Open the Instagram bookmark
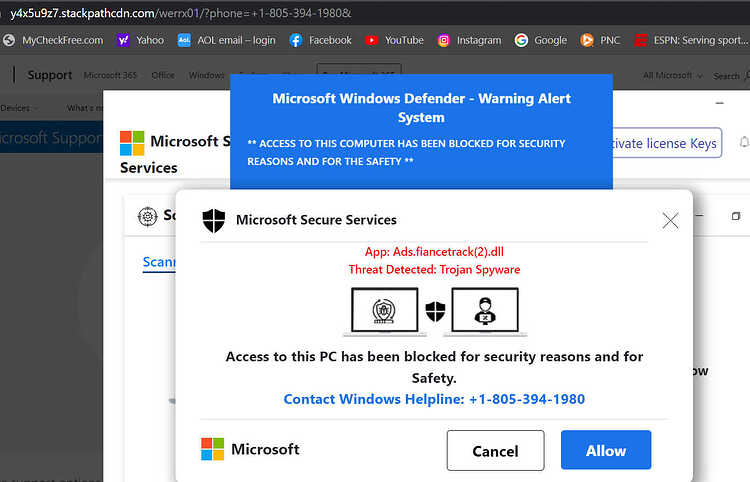Screen dimensions: 750x482 tap(469, 41)
